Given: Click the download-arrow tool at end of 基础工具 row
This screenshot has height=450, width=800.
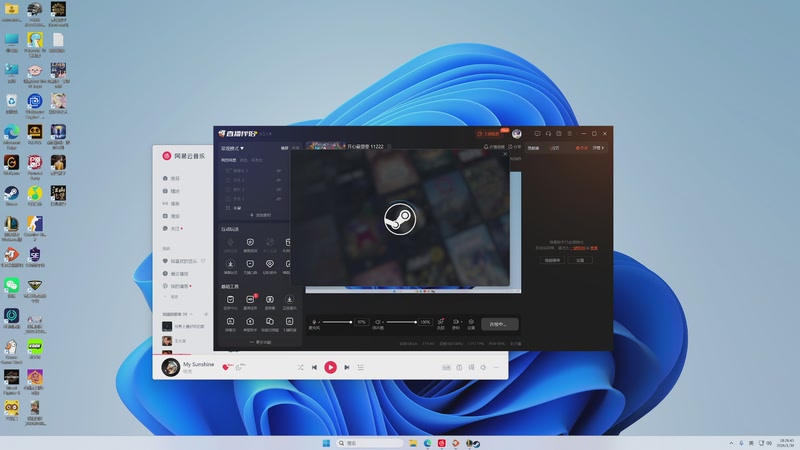Looking at the screenshot, I should click(289, 299).
